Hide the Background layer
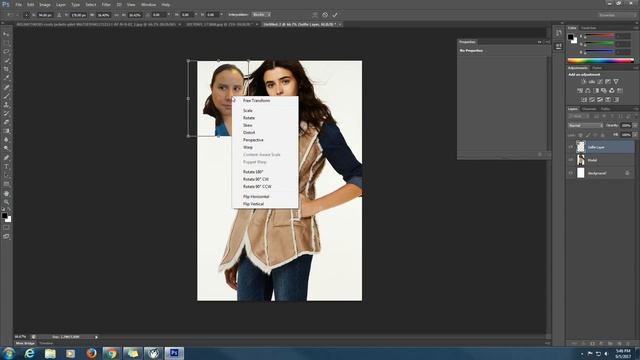 coord(571,173)
